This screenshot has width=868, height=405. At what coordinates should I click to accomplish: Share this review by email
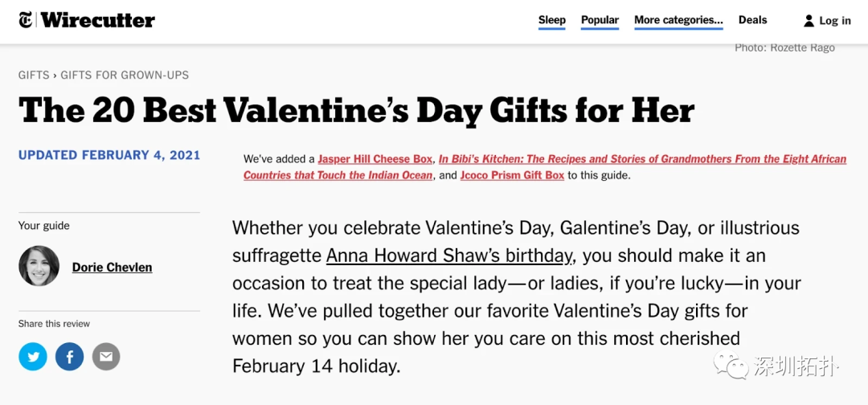(106, 356)
